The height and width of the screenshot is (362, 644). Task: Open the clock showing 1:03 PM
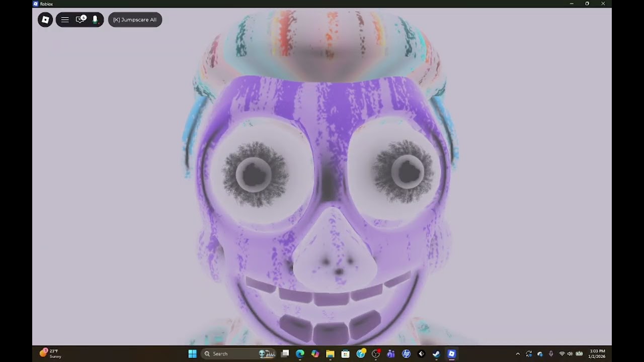(x=597, y=353)
